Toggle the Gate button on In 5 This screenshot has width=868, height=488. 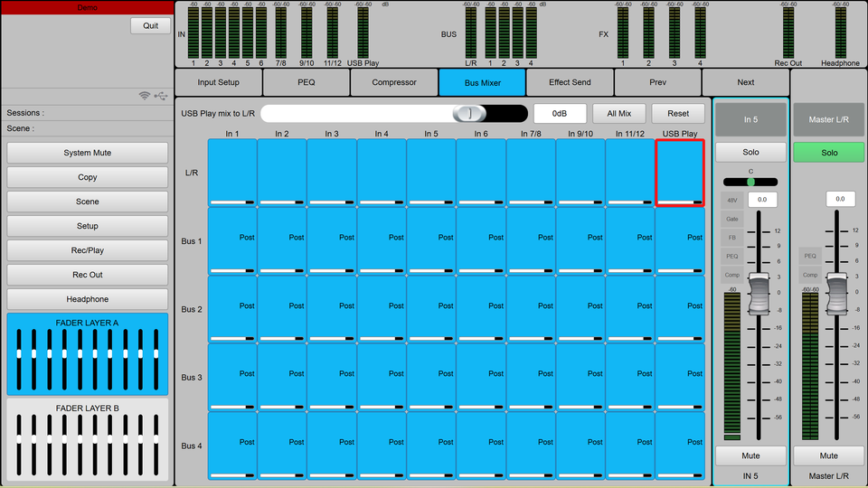[731, 219]
